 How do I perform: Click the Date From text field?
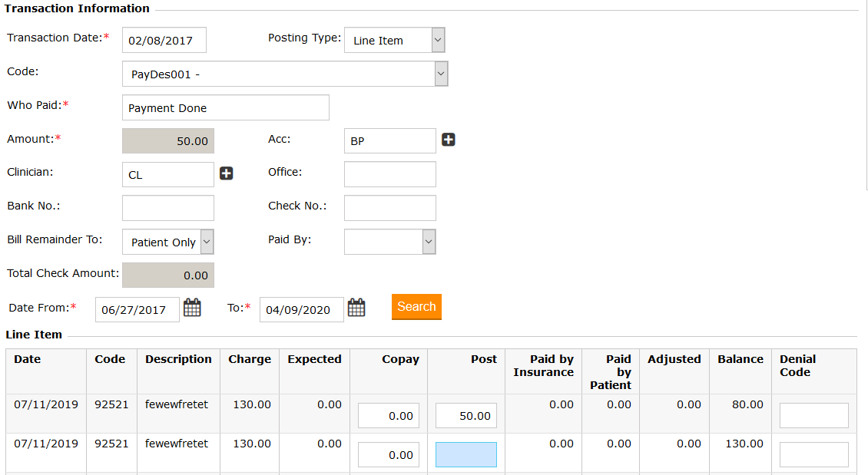(x=137, y=309)
